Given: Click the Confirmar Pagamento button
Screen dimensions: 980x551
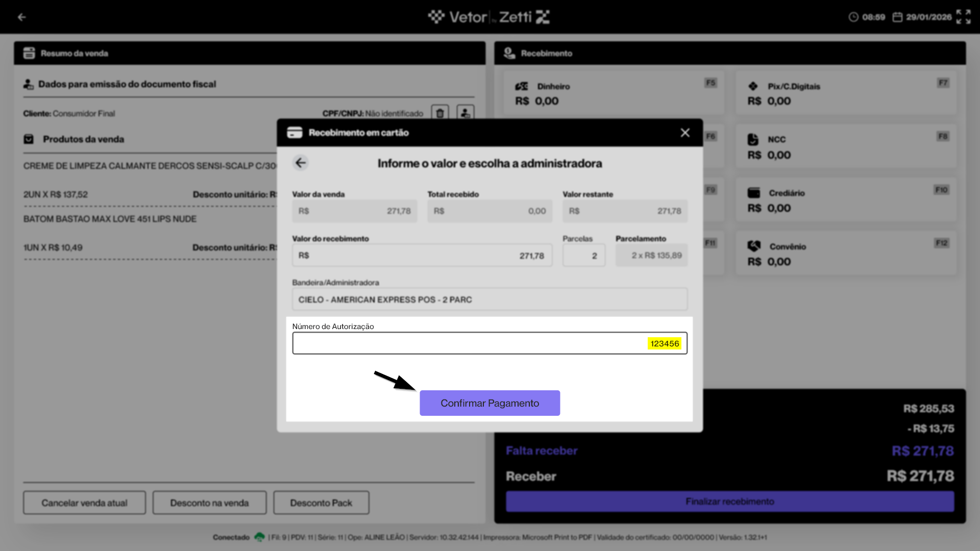Looking at the screenshot, I should 489,403.
